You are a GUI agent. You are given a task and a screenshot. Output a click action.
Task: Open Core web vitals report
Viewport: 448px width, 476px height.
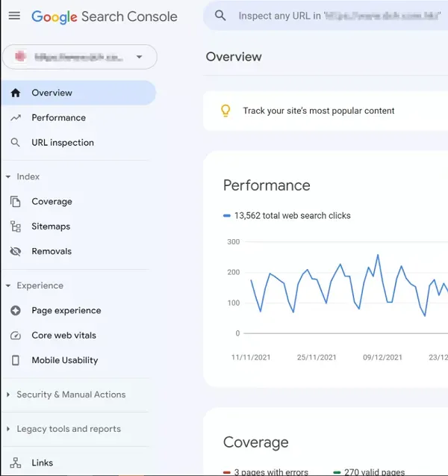coord(64,336)
